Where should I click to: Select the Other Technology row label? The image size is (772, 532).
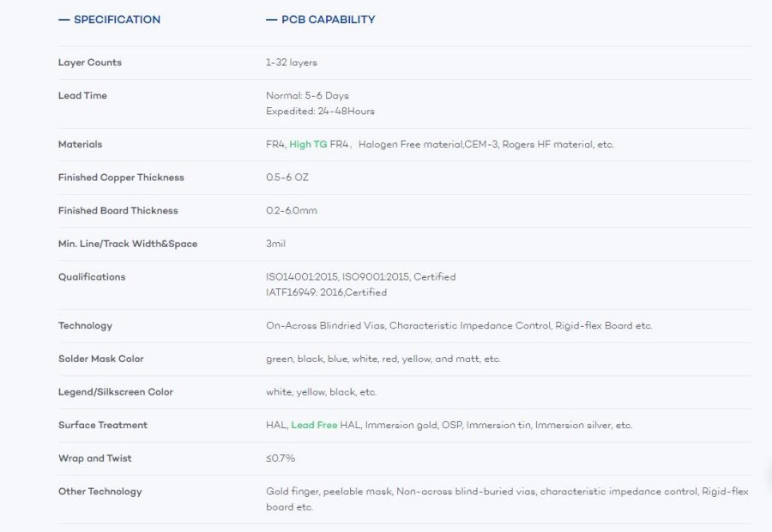point(100,492)
